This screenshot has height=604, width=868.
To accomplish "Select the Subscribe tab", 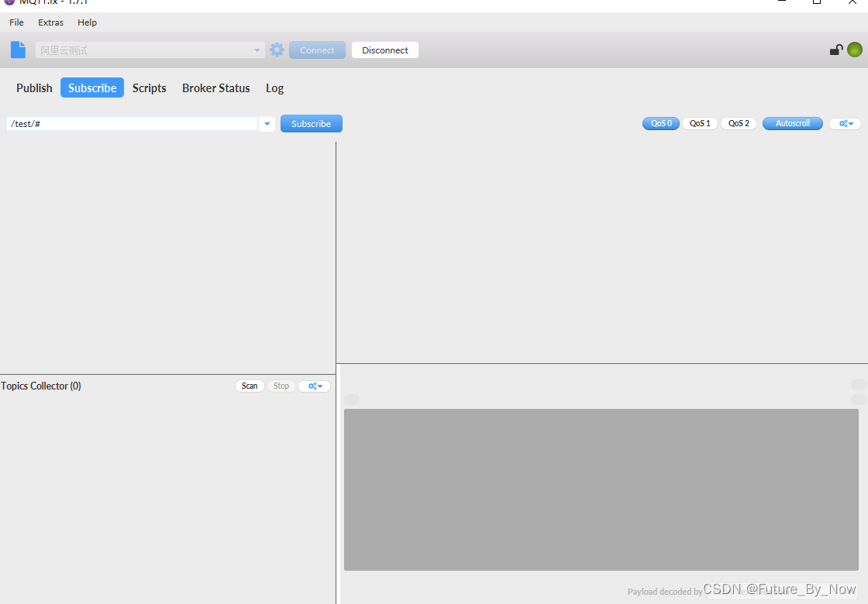I will pos(92,88).
